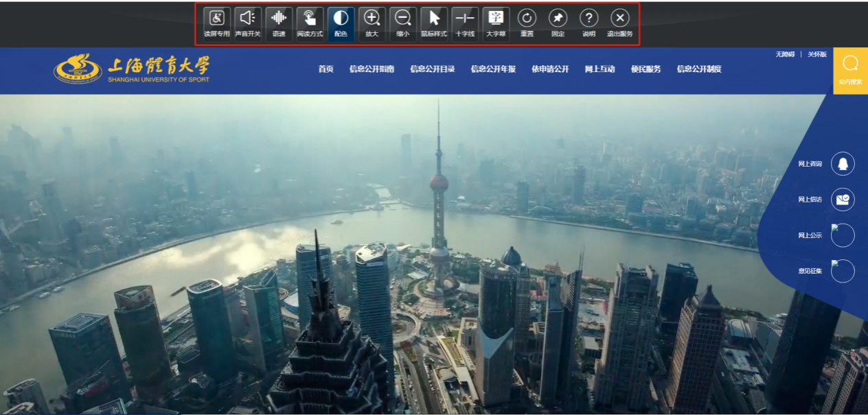Select the 鼠标样式 cursor style tool
The image size is (868, 415).
[x=433, y=23]
